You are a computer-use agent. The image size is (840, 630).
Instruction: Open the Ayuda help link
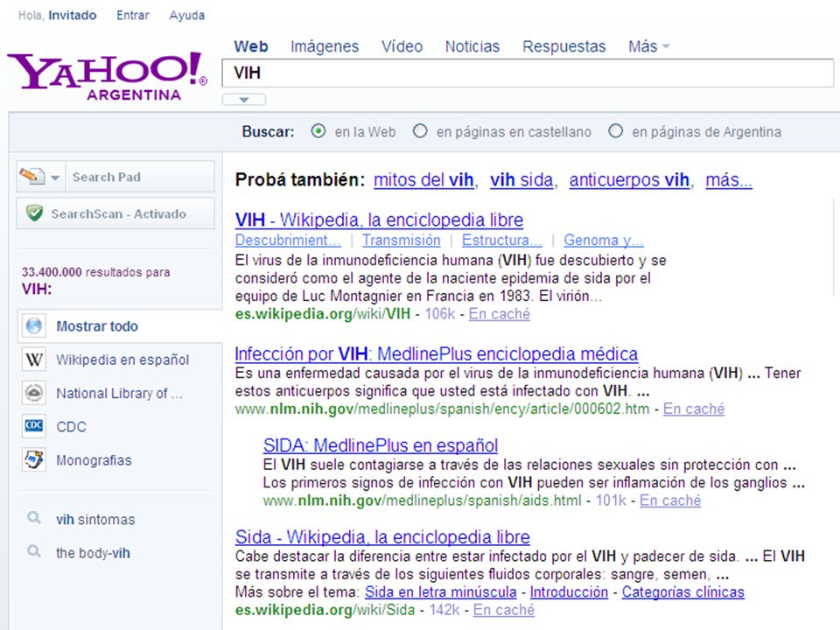tap(187, 15)
